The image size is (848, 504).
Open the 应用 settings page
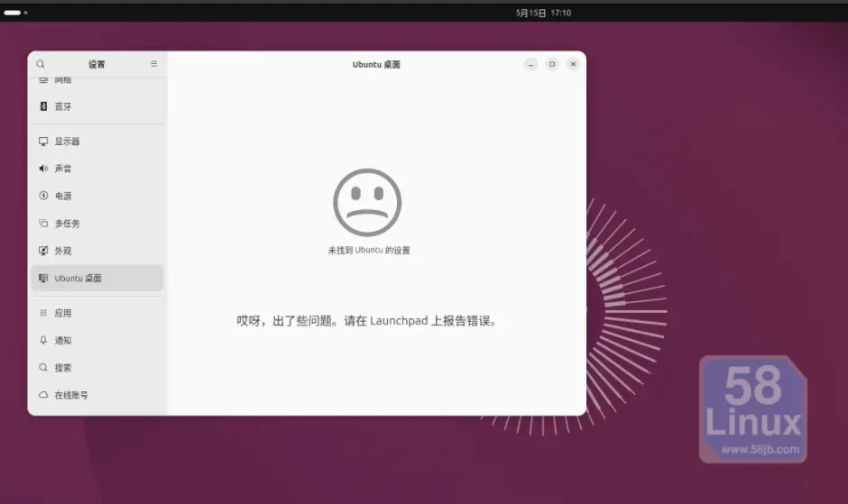tap(97, 313)
